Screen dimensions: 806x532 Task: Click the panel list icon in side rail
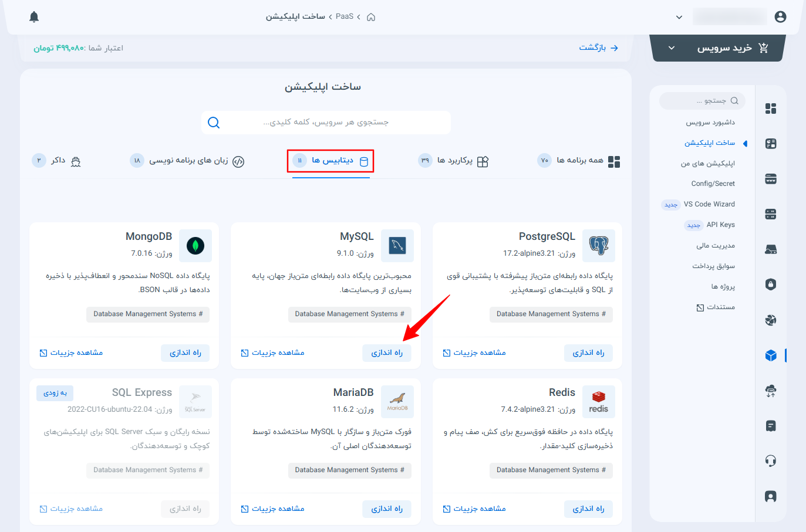[771, 144]
